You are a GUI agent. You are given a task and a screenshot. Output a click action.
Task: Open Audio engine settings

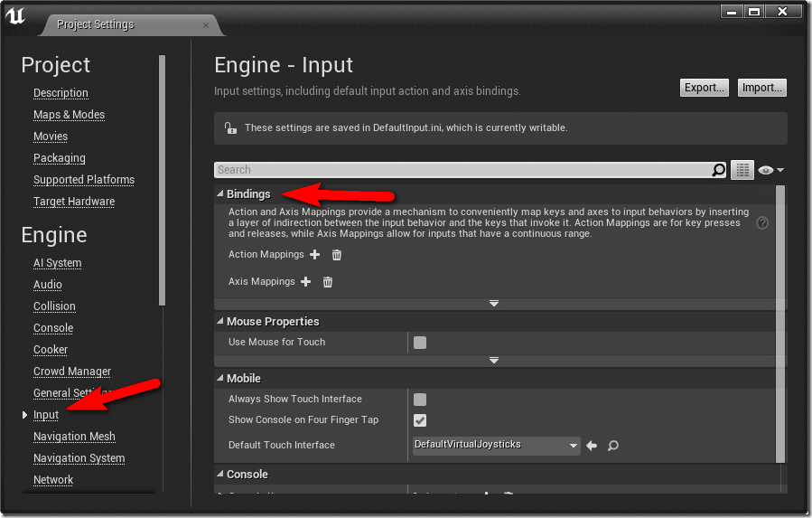[48, 285]
